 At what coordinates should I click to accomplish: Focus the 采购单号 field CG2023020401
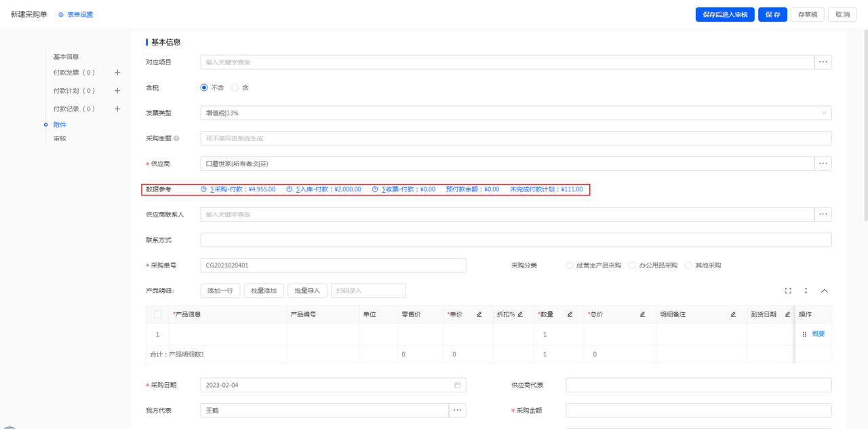click(x=333, y=265)
